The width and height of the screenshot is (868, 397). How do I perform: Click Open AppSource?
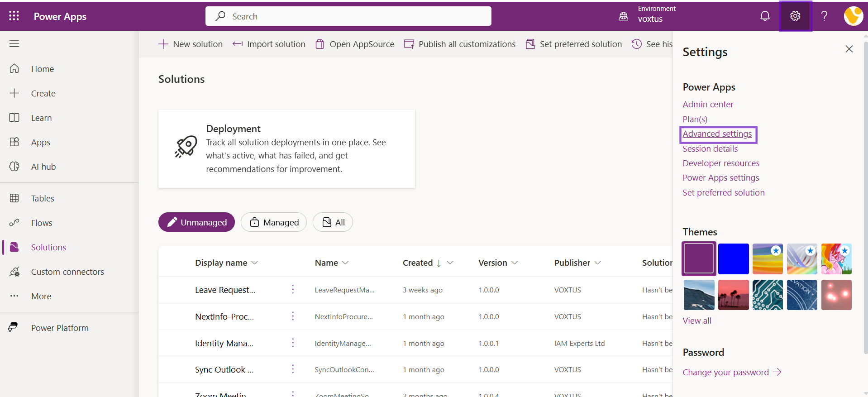(x=355, y=44)
